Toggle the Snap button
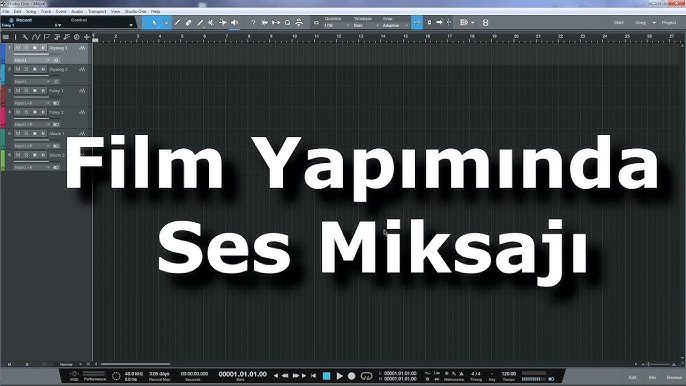This screenshot has height=386, width=686. click(x=417, y=22)
